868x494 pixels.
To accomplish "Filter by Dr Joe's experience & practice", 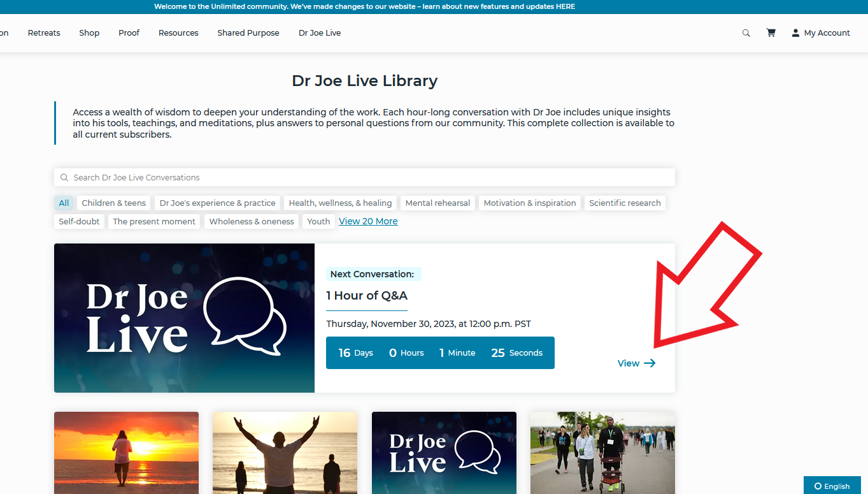I will click(218, 203).
